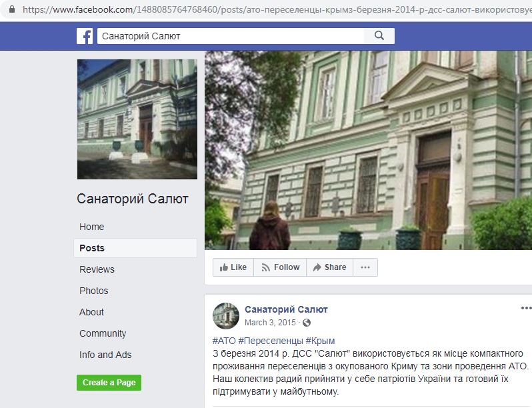
Task: Open the Community section
Action: tap(103, 333)
